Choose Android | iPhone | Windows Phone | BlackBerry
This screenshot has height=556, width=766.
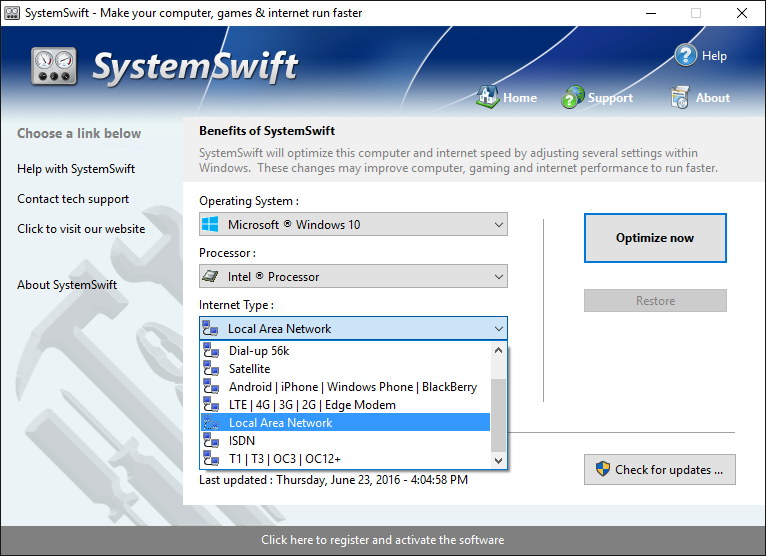pyautogui.click(x=345, y=386)
